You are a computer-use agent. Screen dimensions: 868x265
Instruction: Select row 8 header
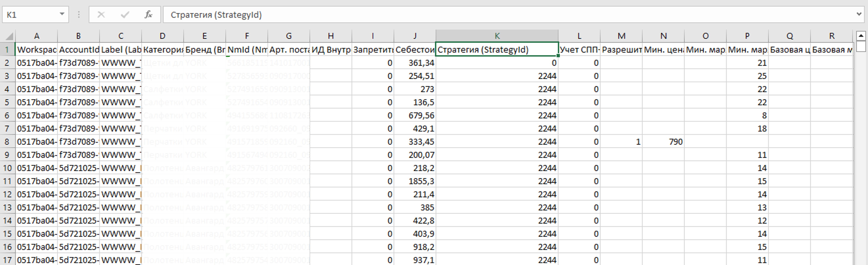tap(7, 142)
